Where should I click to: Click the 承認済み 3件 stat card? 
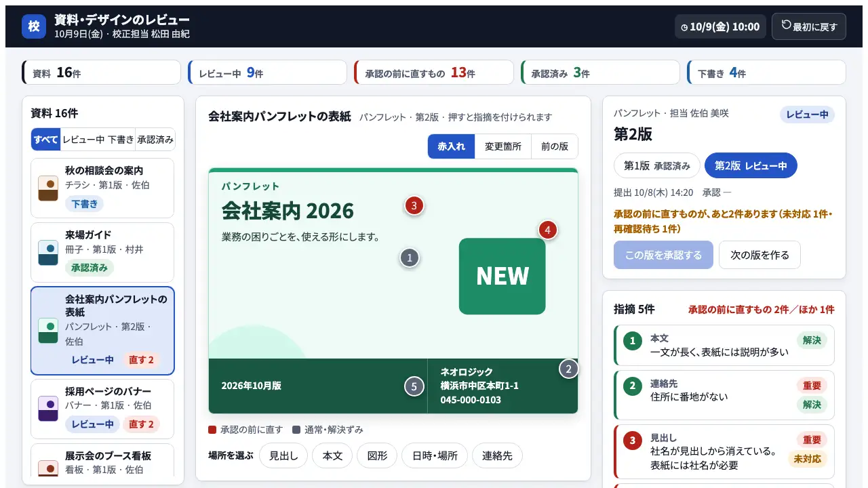600,73
